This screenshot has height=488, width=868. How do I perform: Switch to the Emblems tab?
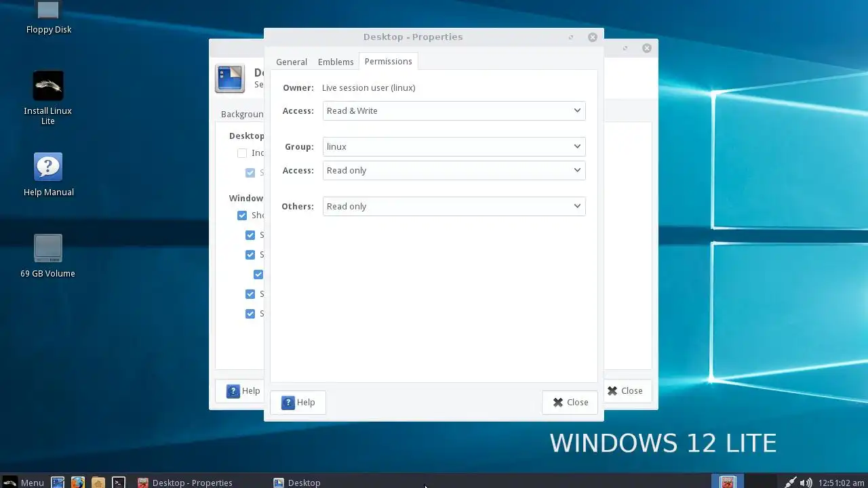pos(336,62)
